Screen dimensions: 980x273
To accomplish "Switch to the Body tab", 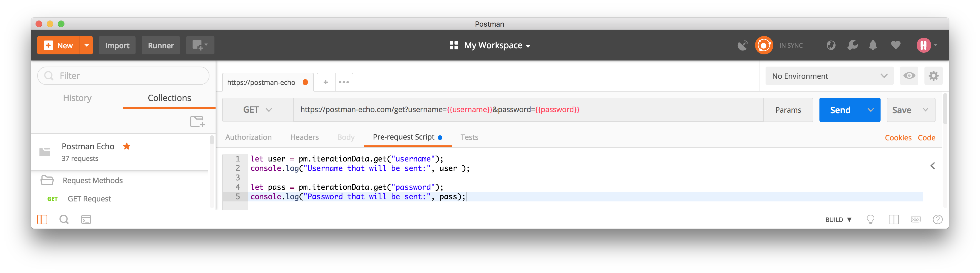I will 346,137.
